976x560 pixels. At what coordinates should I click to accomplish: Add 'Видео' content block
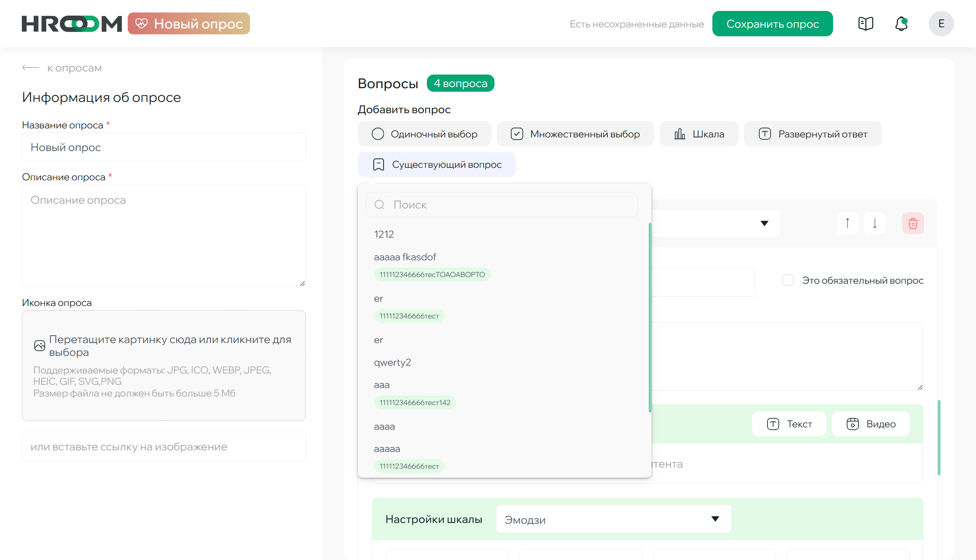(x=871, y=424)
